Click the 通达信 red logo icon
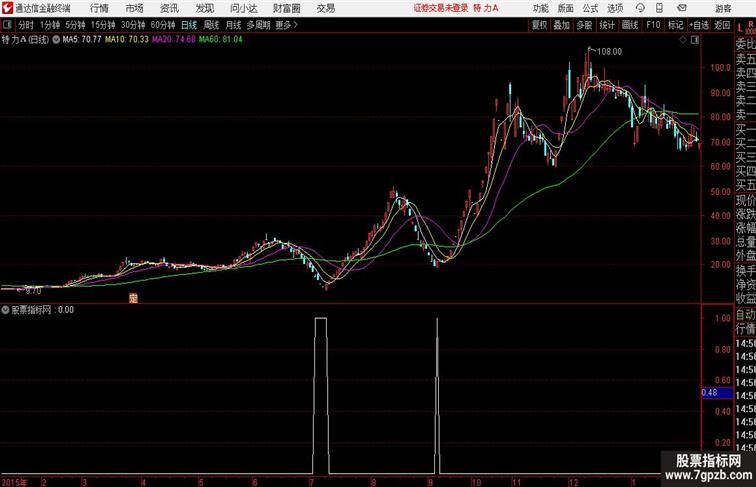This screenshot has height=487, width=756. (7, 8)
